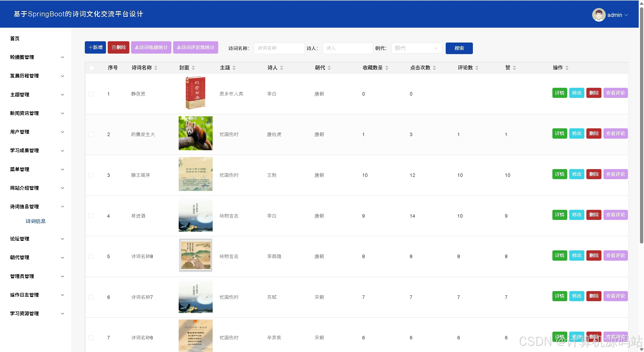Click the red toolbar 删除 button

tap(119, 47)
